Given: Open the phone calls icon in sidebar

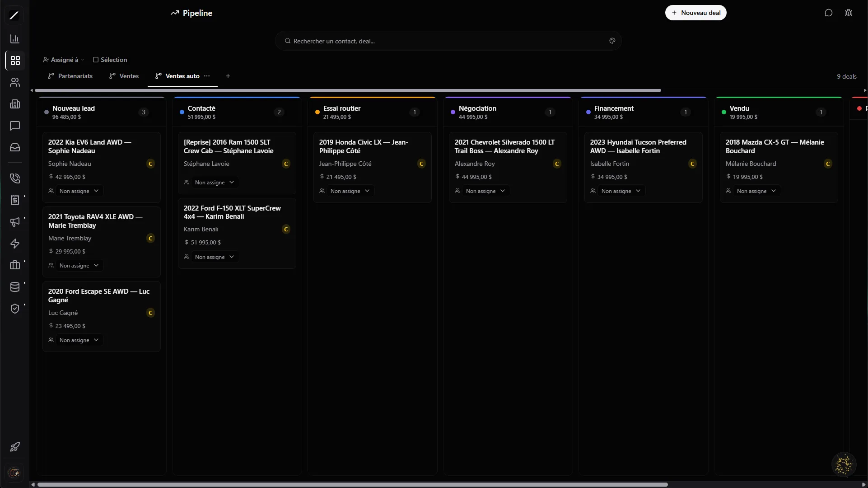Looking at the screenshot, I should tap(15, 178).
